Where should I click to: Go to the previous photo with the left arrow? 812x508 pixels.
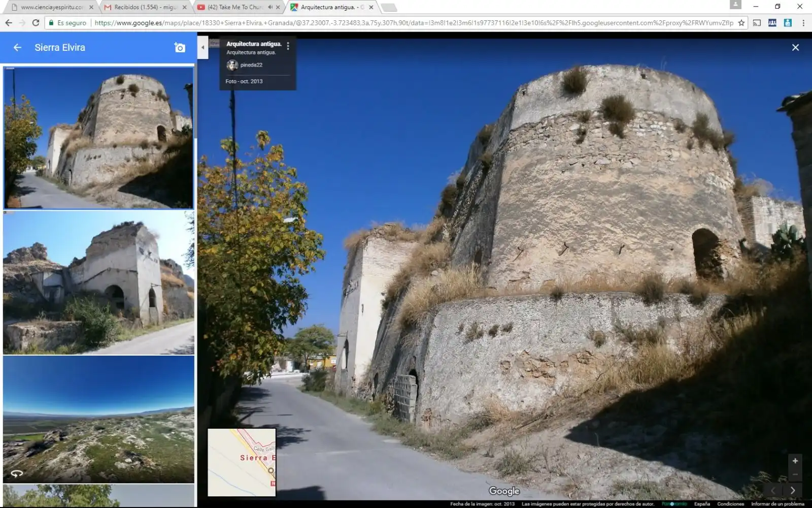[773, 491]
